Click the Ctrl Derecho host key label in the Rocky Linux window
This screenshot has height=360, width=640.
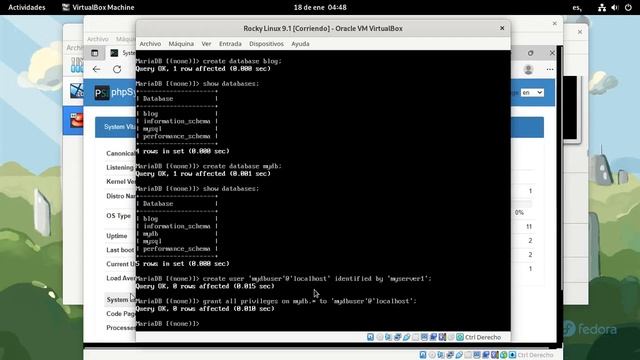pos(483,337)
